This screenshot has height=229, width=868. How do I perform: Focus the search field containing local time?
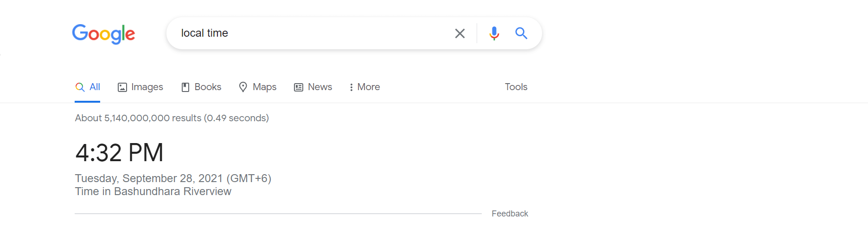(x=311, y=33)
